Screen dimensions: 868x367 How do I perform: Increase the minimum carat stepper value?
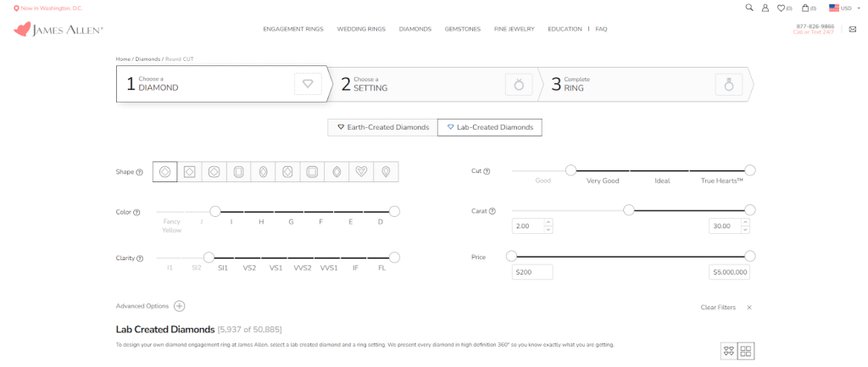[548, 223]
